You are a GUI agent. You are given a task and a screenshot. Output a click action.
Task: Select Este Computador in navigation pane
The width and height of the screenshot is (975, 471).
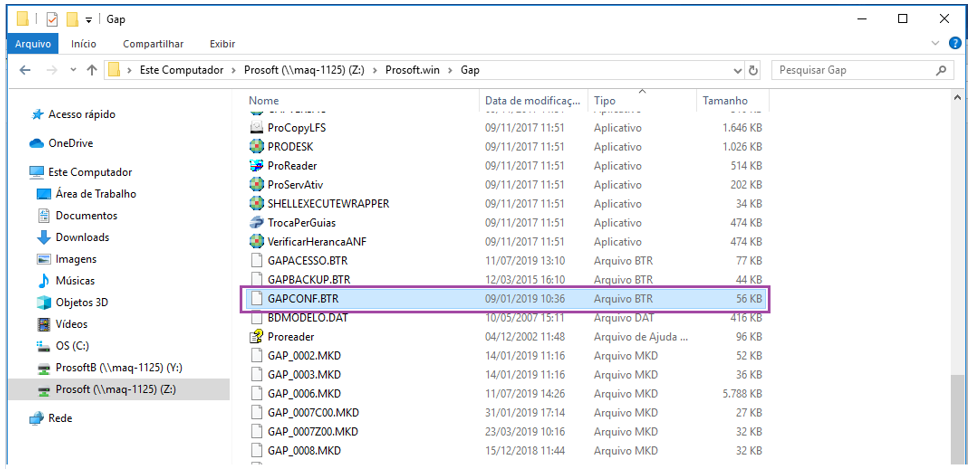coord(90,172)
